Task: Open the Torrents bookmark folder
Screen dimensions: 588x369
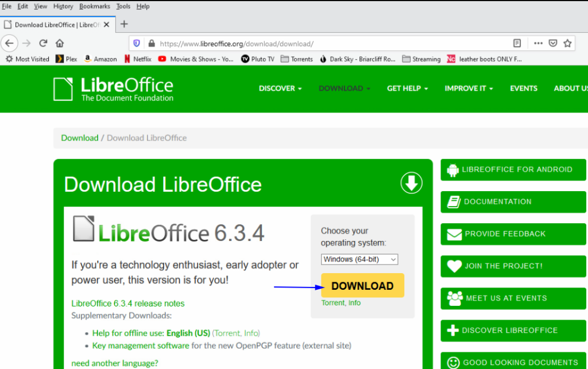Action: pos(297,59)
